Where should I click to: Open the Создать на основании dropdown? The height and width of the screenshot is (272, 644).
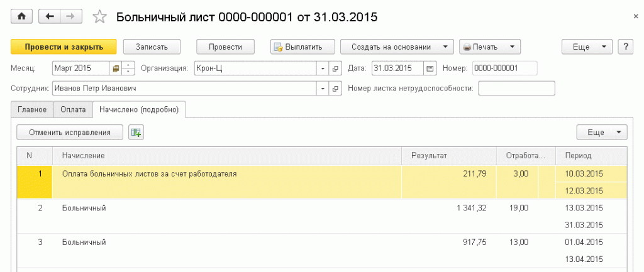[x=397, y=46]
